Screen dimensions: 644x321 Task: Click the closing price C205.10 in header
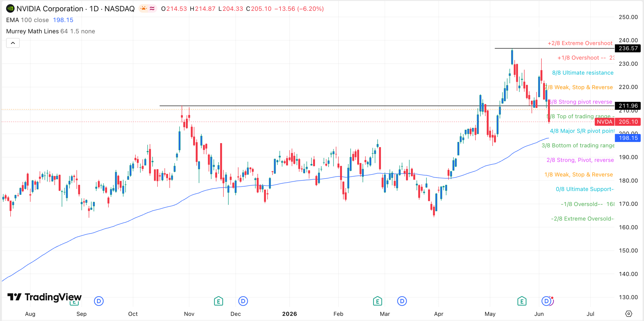pos(259,9)
